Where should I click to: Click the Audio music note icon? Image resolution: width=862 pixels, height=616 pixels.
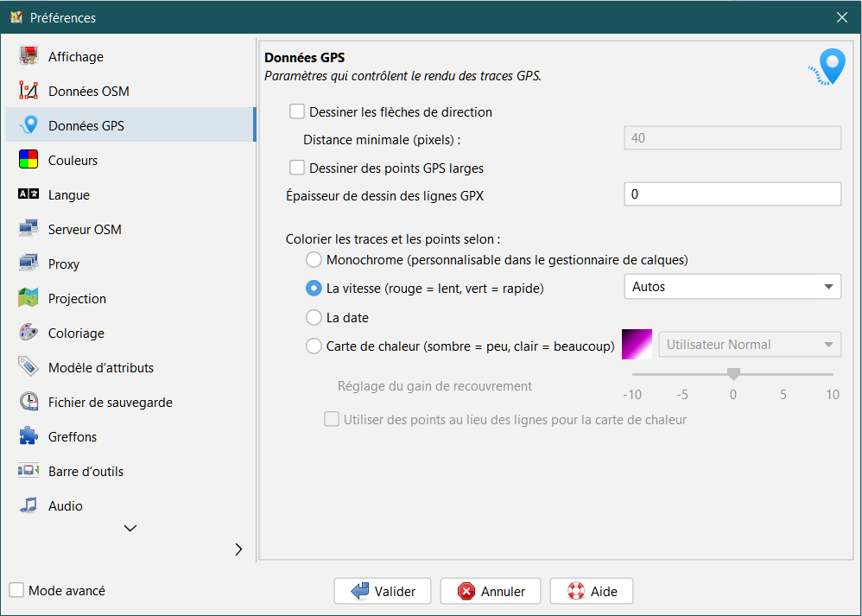pyautogui.click(x=29, y=506)
